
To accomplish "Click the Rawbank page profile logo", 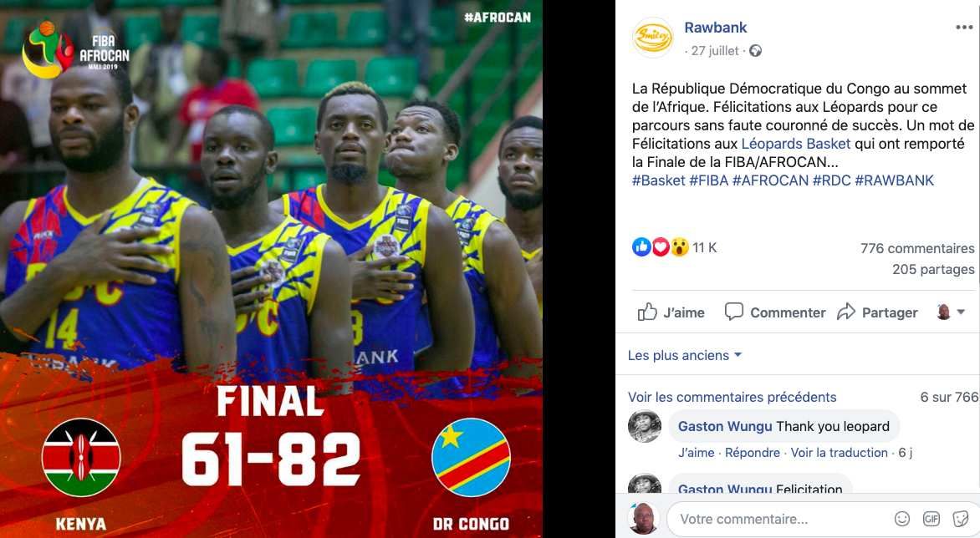I will pos(652,38).
